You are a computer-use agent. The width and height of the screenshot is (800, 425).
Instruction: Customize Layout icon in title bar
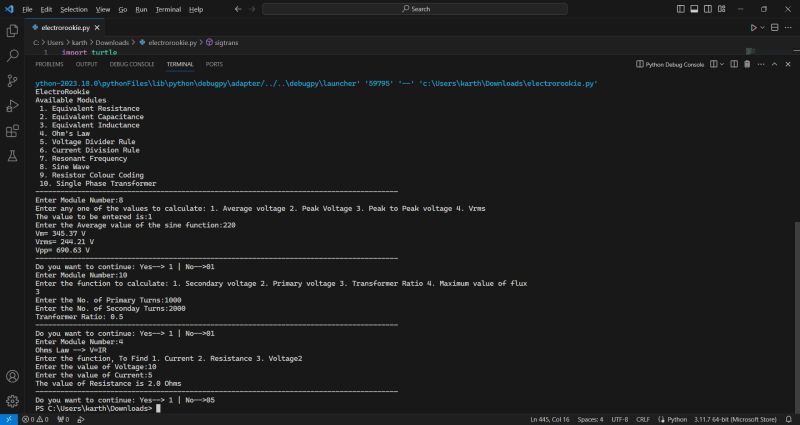coord(722,9)
